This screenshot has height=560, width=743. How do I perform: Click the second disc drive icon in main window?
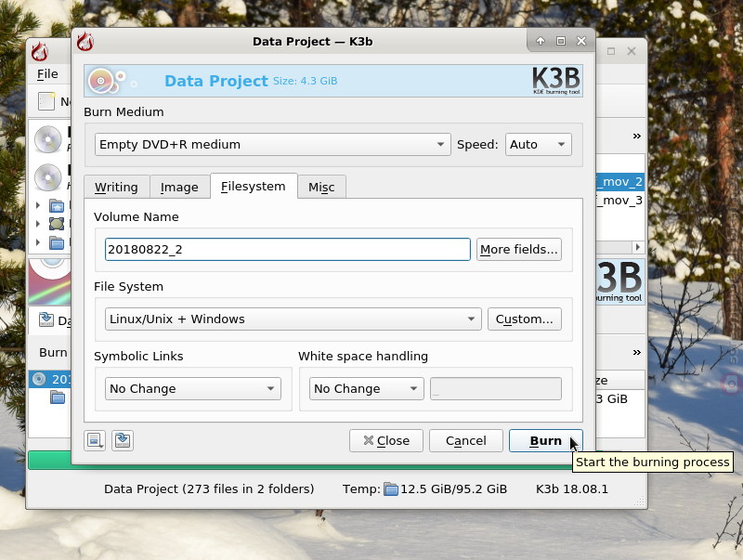pyautogui.click(x=48, y=177)
